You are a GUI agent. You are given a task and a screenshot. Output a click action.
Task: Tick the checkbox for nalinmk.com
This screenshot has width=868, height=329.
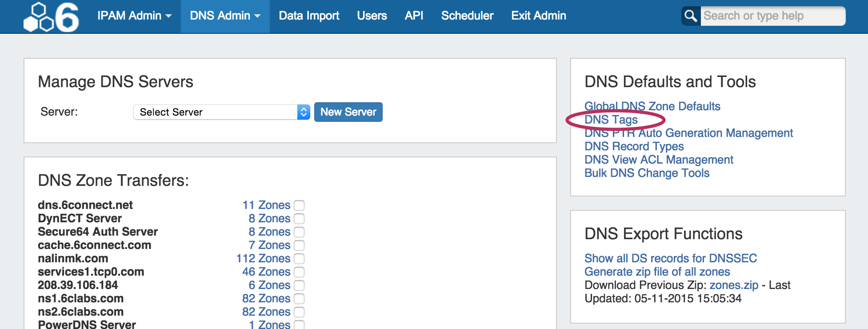pyautogui.click(x=299, y=259)
